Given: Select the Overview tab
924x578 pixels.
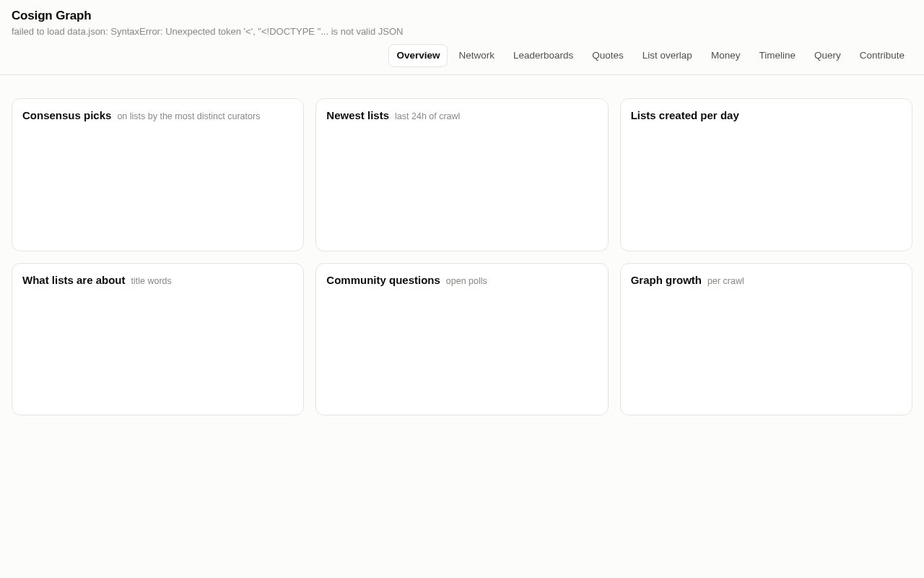Looking at the screenshot, I should [418, 56].
